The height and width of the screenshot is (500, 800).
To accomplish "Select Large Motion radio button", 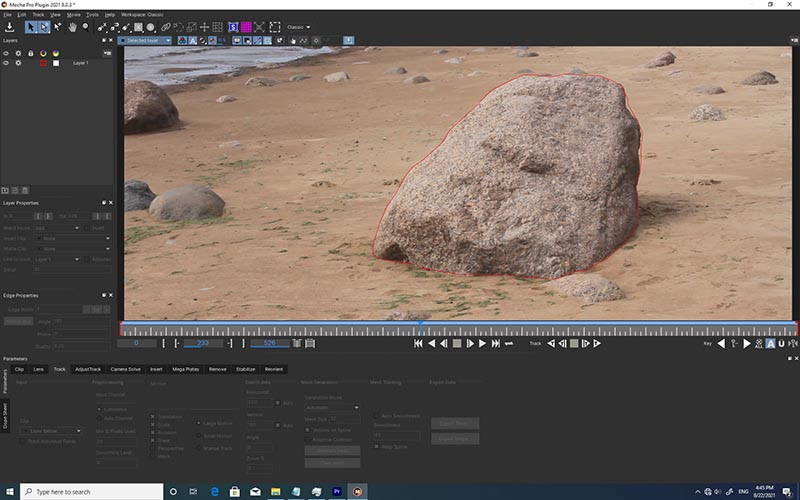I will click(198, 423).
